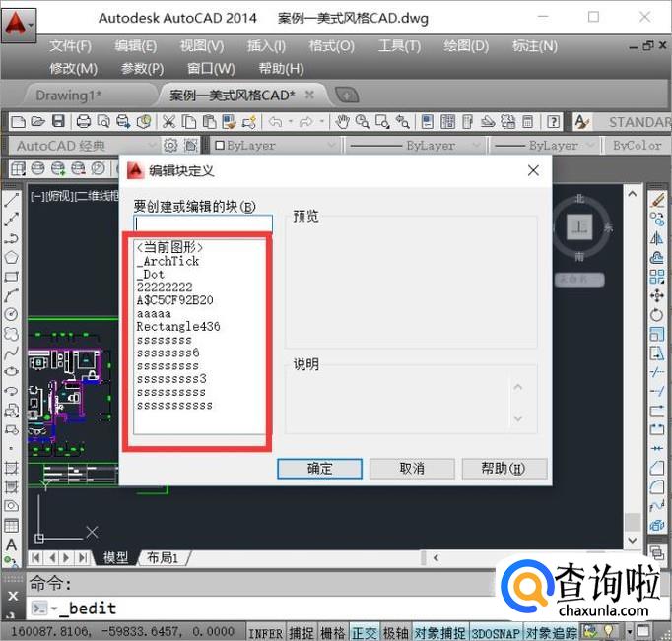Select the <当前图形> entry in block list

point(169,247)
